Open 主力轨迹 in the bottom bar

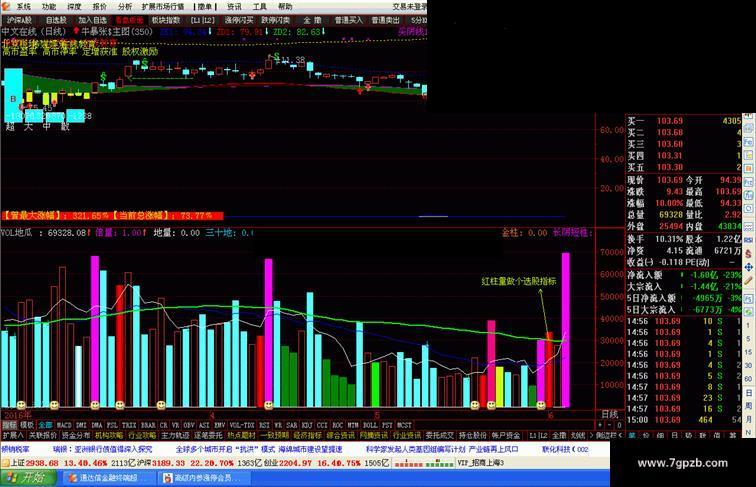(x=175, y=435)
